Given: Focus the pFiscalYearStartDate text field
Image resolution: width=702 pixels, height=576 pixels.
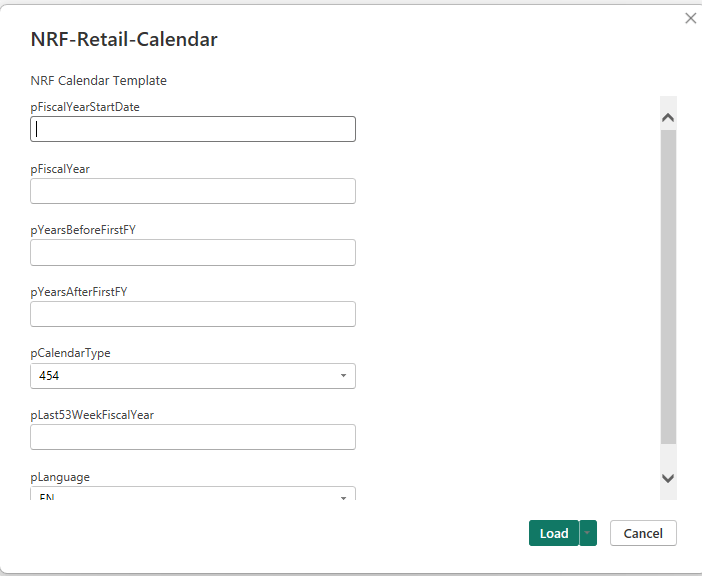Looking at the screenshot, I should (x=193, y=129).
